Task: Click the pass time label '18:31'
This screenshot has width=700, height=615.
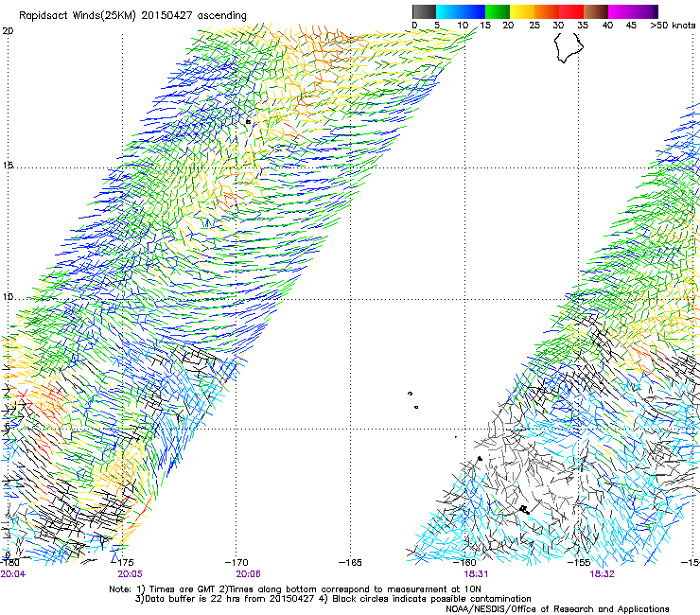Action: click(476, 574)
